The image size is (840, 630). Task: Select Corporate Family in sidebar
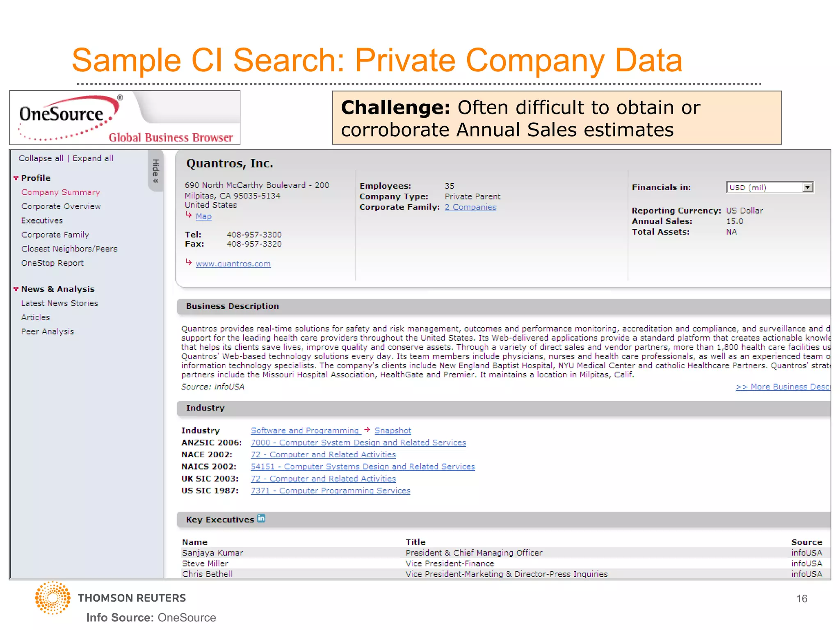click(55, 235)
